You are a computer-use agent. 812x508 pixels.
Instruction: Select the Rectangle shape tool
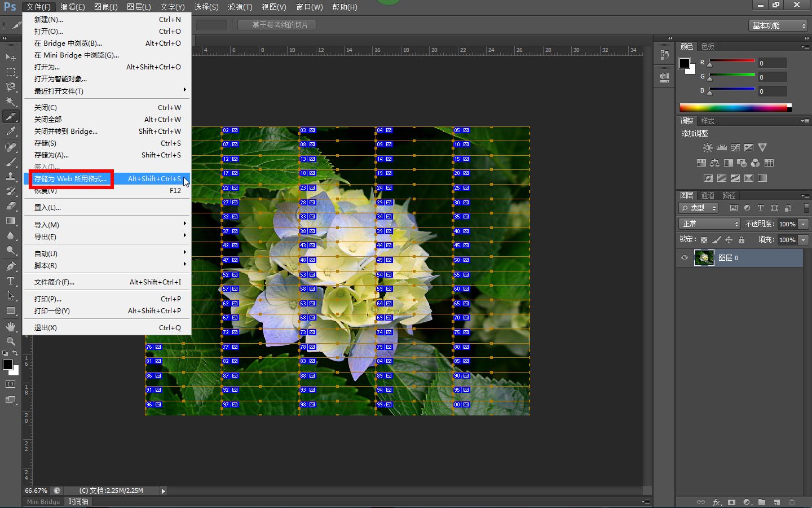pos(11,310)
